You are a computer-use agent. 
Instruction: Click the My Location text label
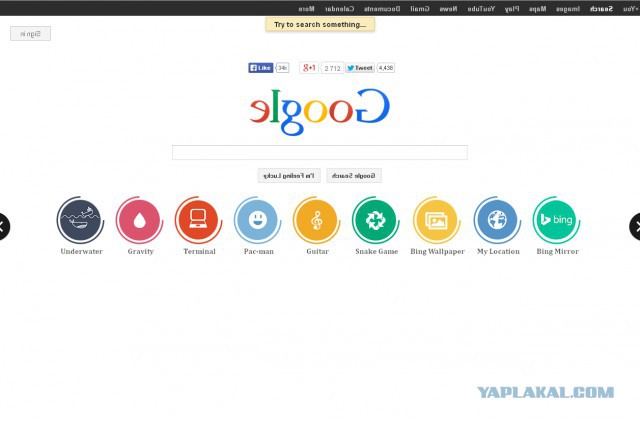498,251
